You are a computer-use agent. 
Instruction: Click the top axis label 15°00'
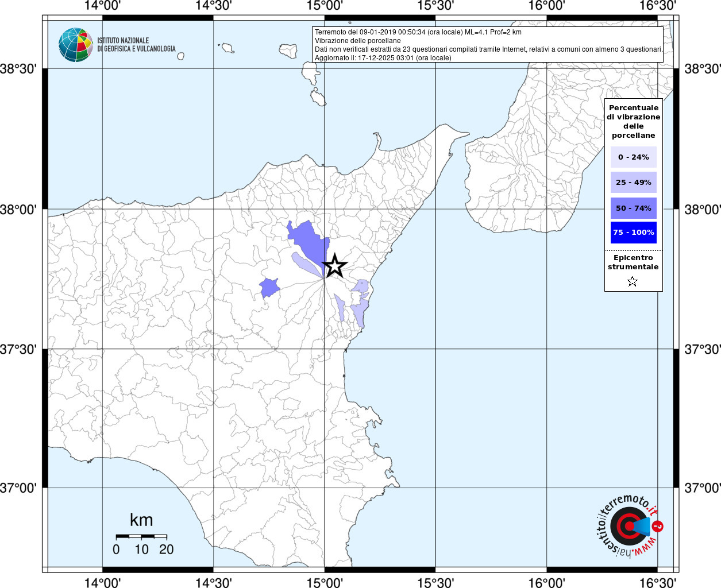click(325, 6)
